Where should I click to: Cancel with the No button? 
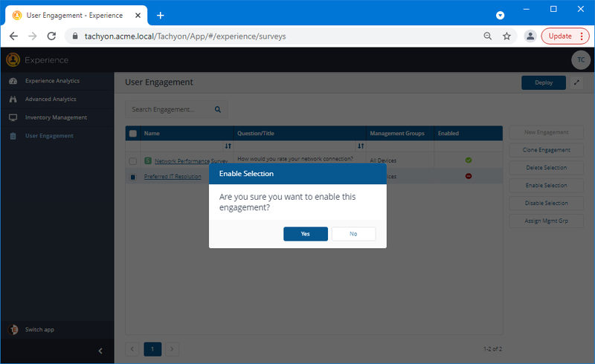354,234
